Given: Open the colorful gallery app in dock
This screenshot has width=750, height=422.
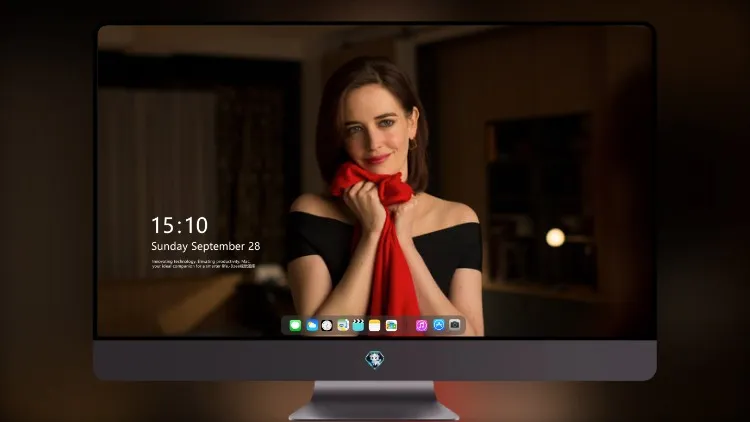Looking at the screenshot, I should coord(391,326).
